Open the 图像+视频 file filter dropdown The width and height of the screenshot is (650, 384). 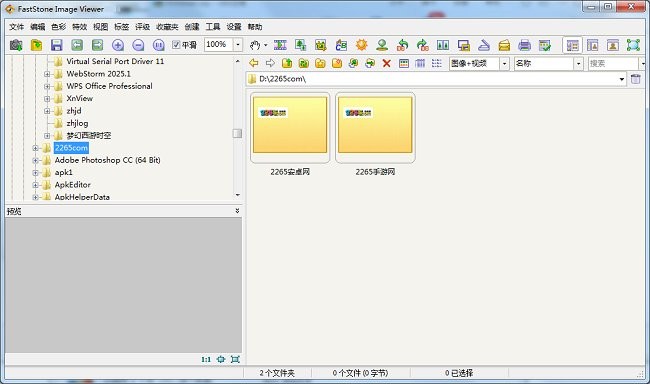coord(504,63)
